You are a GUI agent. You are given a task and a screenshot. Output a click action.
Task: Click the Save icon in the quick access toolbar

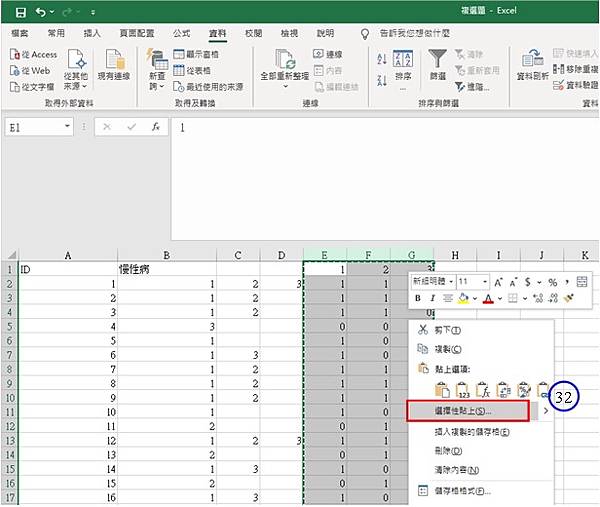point(21,12)
